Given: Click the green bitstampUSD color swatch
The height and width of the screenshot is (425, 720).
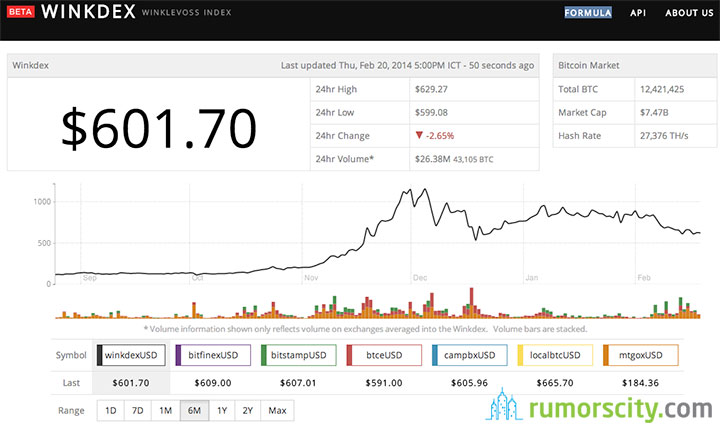Looking at the screenshot, I should (264, 355).
